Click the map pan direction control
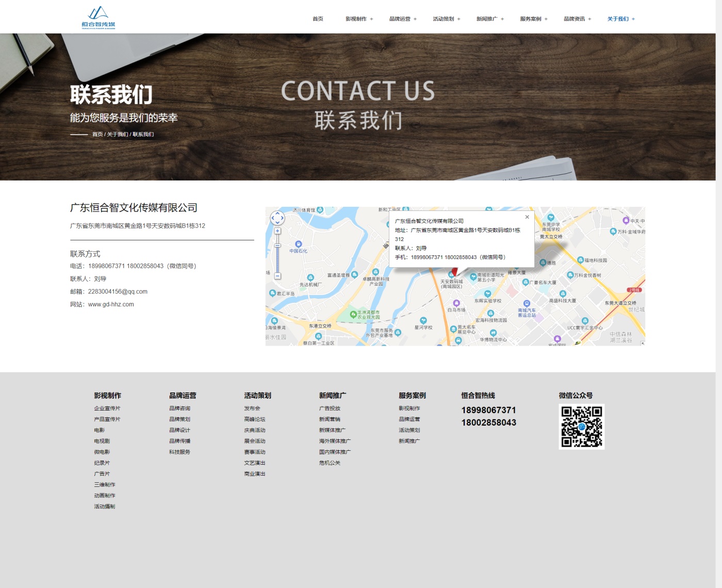Viewport: 722px width, 588px height. (277, 218)
